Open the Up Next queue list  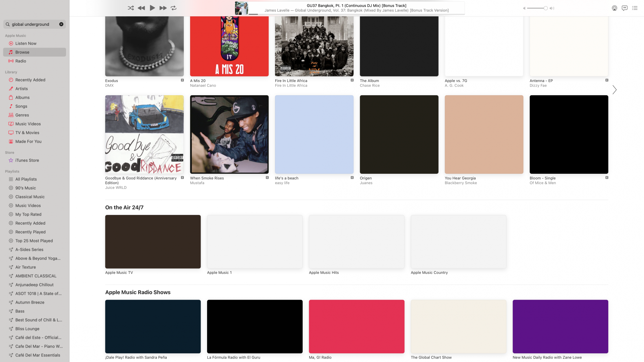(635, 8)
